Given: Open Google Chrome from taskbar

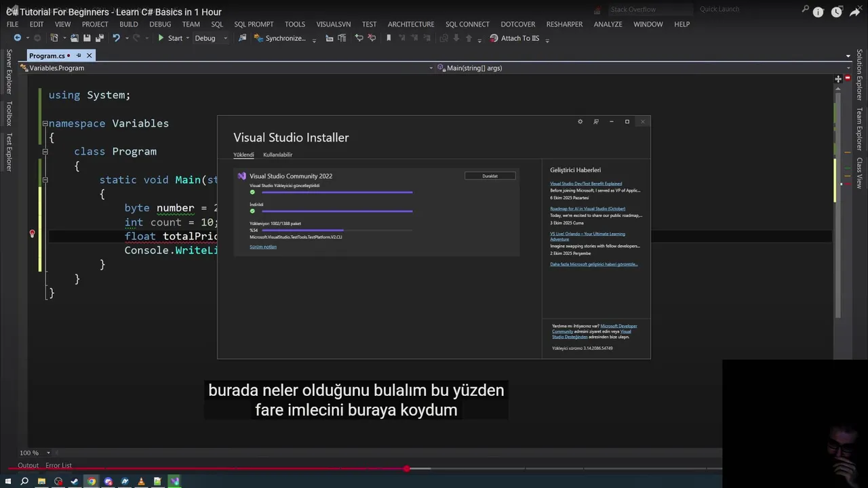Looking at the screenshot, I should click(x=92, y=481).
